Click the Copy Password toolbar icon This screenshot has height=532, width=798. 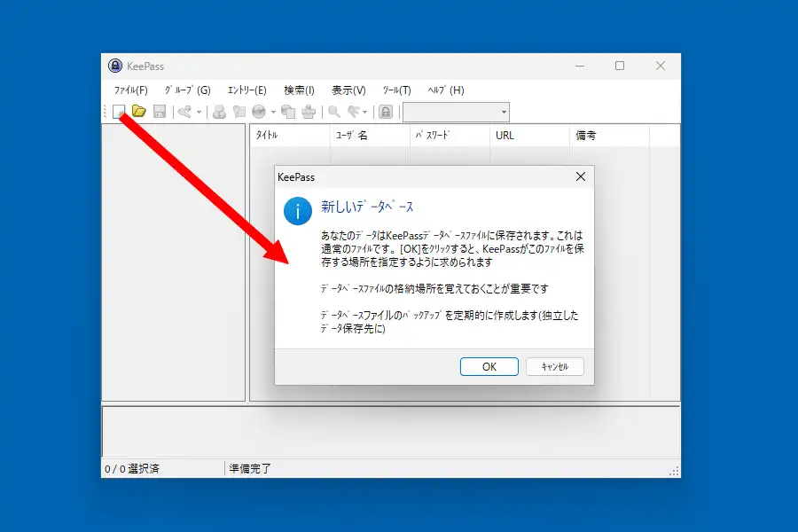pos(239,112)
